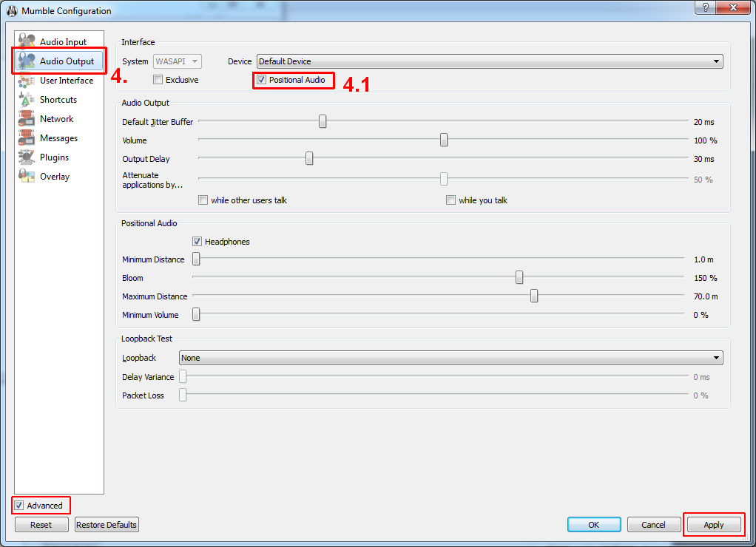The image size is (756, 547).
Task: Show the Plugins page
Action: pyautogui.click(x=59, y=157)
